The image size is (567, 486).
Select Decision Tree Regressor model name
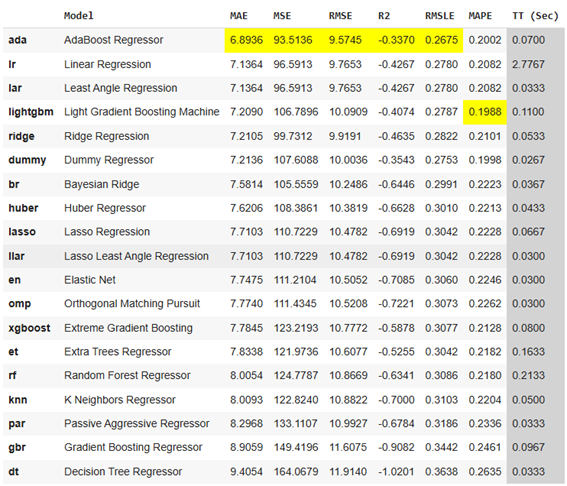[123, 472]
